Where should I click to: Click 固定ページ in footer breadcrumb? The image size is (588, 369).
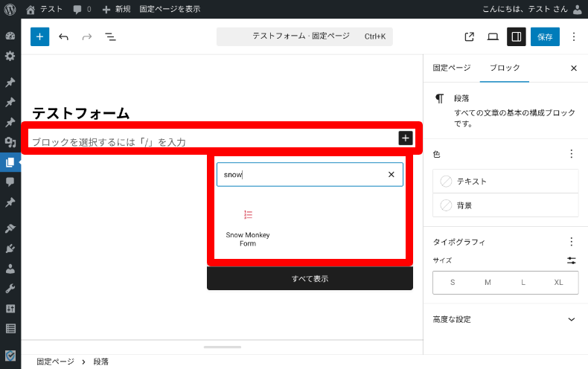pyautogui.click(x=55, y=362)
